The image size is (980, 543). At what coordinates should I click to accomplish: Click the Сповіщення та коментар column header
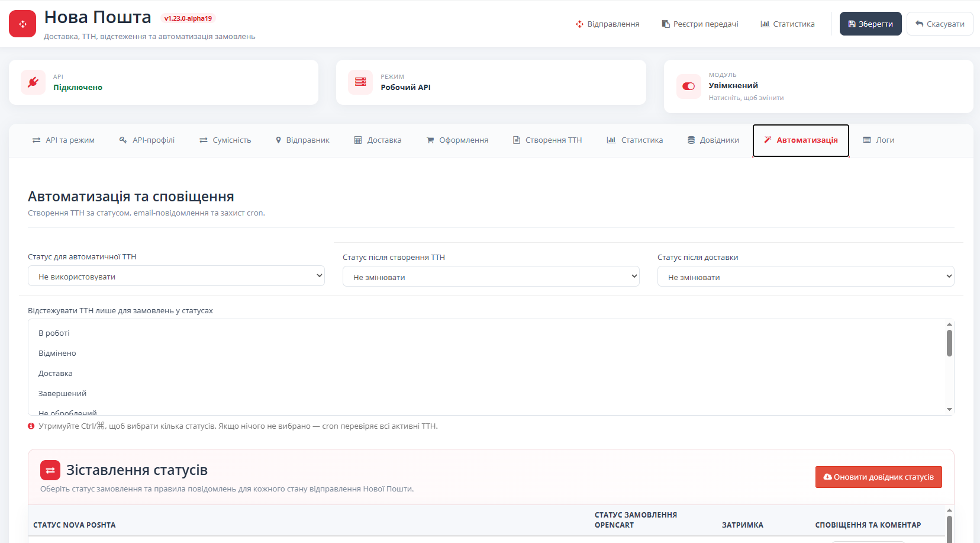tap(868, 525)
